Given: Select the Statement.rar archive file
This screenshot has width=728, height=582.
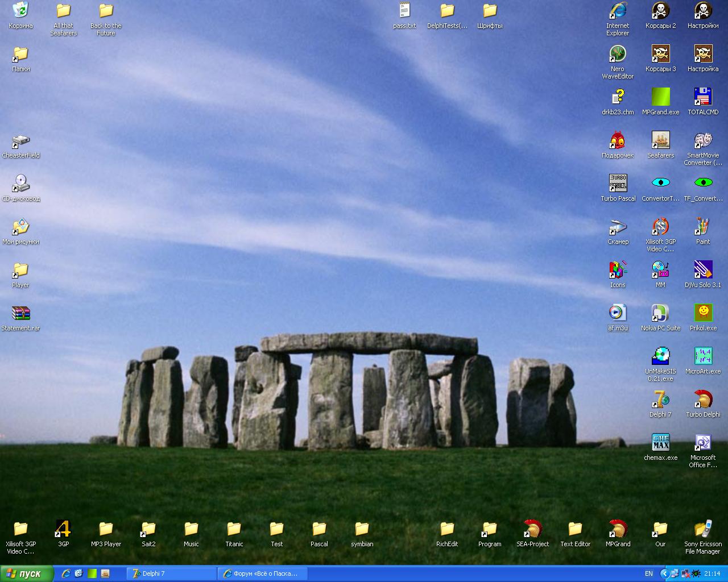Looking at the screenshot, I should click(20, 313).
